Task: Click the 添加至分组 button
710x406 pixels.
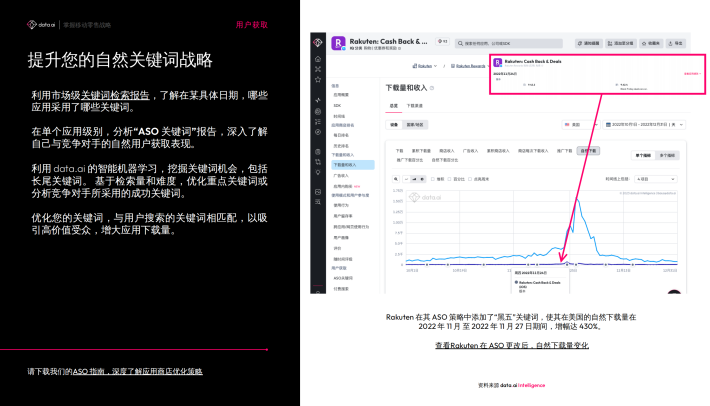Action: tap(621, 43)
